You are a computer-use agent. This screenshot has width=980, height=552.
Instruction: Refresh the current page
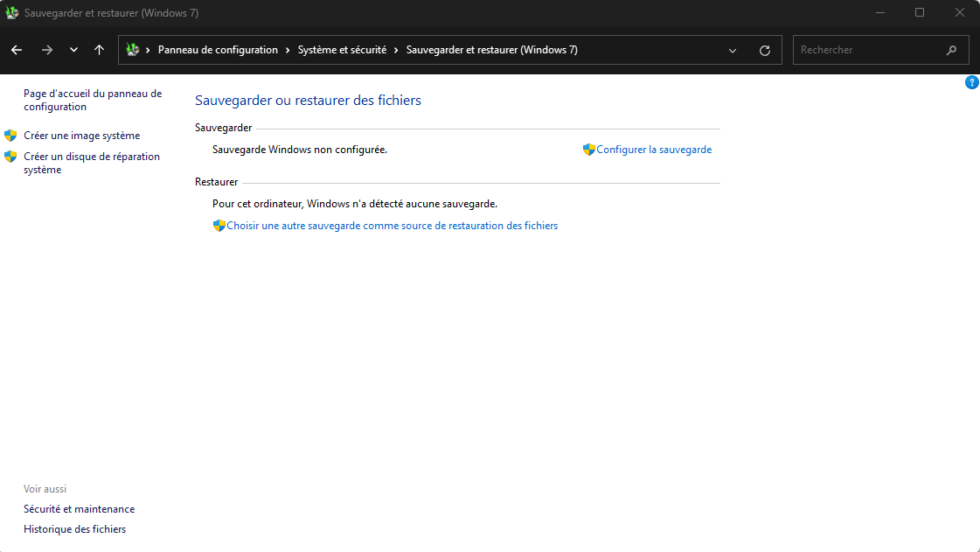(764, 51)
